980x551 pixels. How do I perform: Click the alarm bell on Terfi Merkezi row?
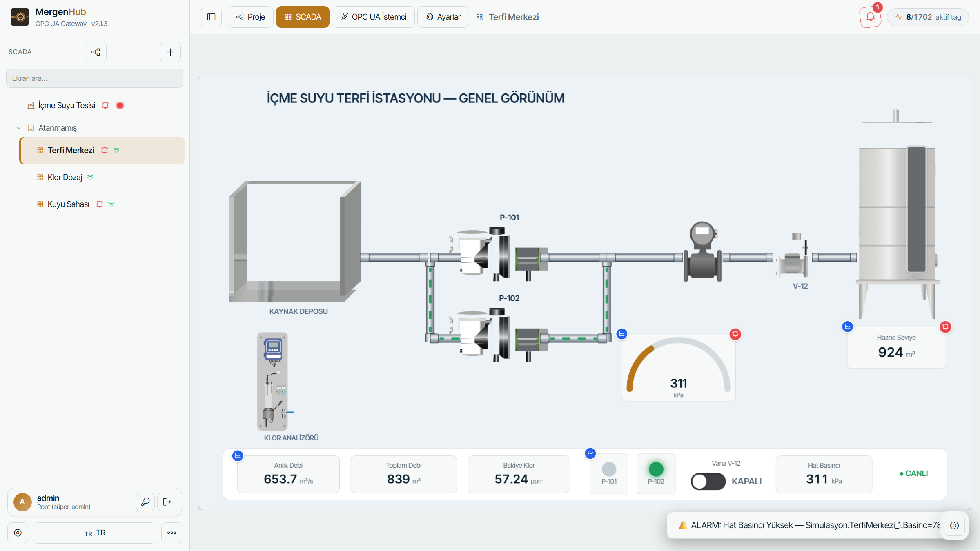(x=105, y=150)
